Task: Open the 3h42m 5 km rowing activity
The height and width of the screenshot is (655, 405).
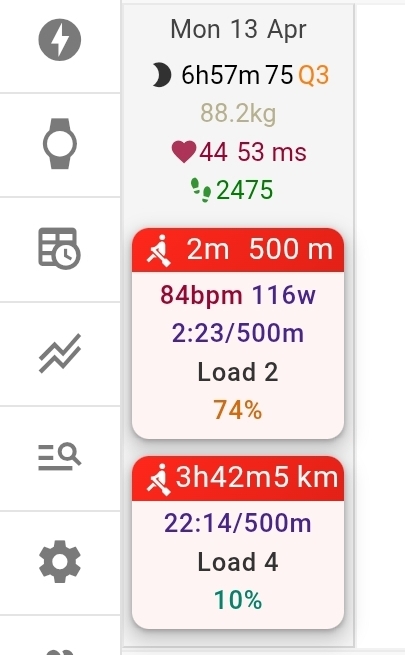Action: [238, 542]
